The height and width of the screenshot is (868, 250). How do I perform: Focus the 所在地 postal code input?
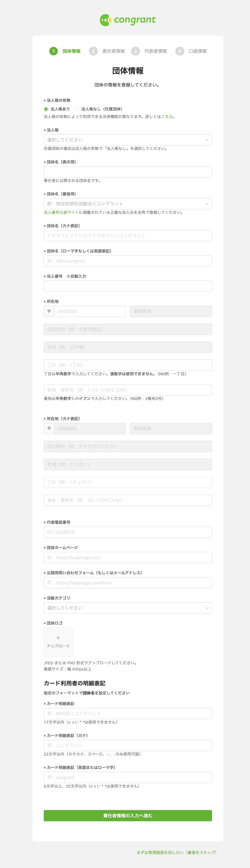(x=90, y=311)
